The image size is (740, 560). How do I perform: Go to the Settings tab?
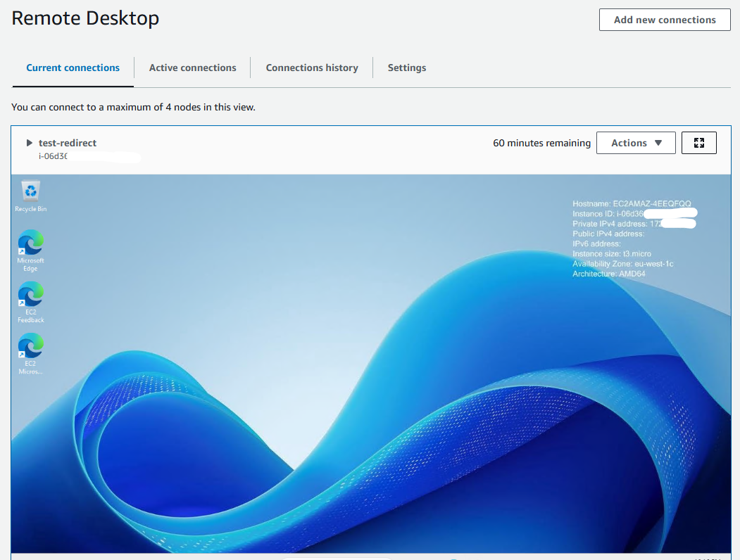pos(407,68)
